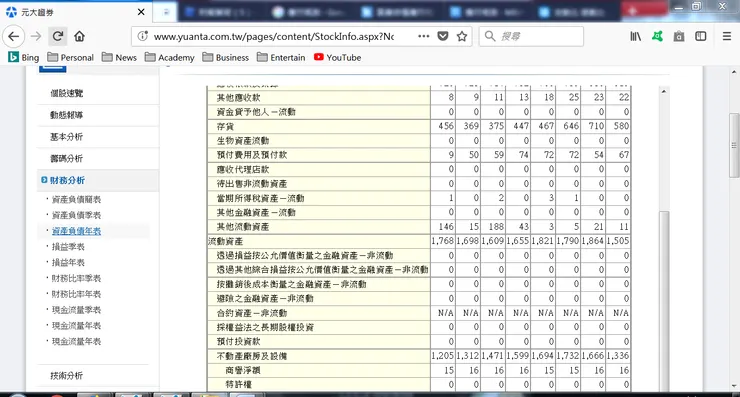Click the 流動資產 row label
Viewport: 740px width, 397px height.
coord(225,241)
